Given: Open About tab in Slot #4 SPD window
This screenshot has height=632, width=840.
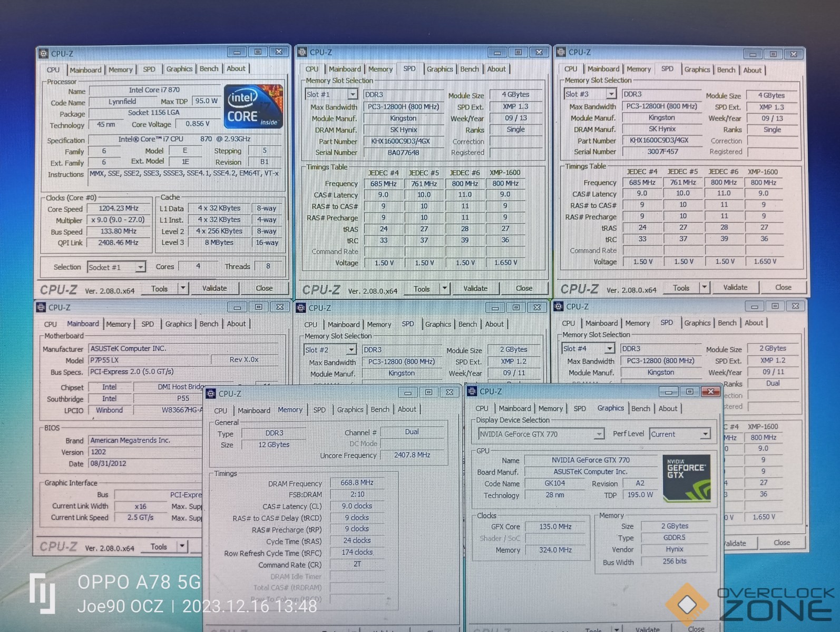Looking at the screenshot, I should pos(754,323).
